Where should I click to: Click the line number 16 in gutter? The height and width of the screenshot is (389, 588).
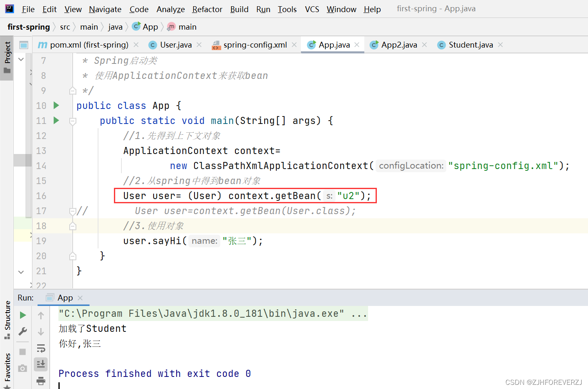pyautogui.click(x=41, y=196)
